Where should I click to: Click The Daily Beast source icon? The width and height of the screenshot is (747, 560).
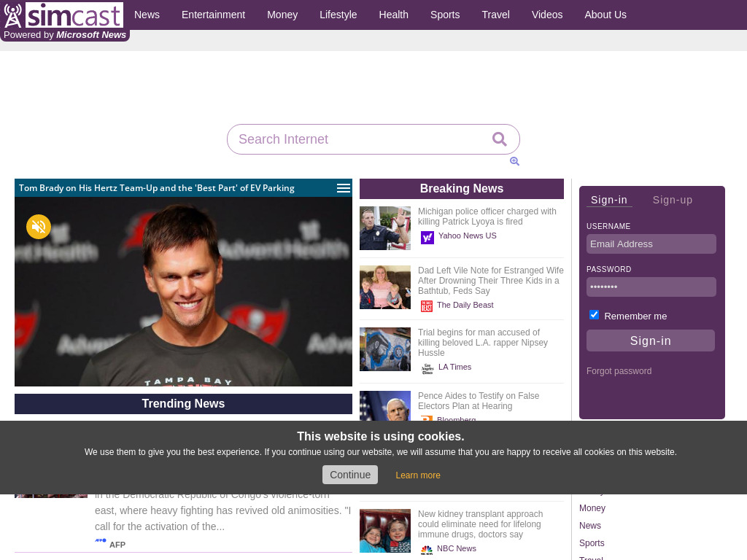coord(426,306)
